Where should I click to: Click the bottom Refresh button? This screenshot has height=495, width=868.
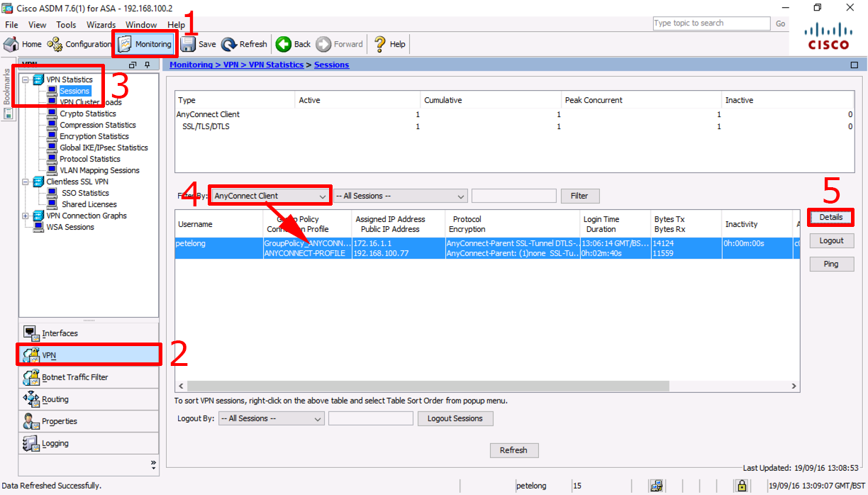point(513,450)
